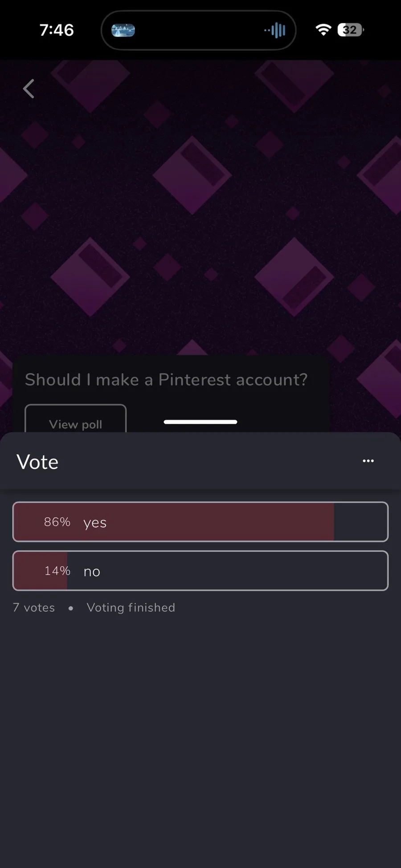
Task: Tap the bullet separator beside vote count
Action: 71,608
